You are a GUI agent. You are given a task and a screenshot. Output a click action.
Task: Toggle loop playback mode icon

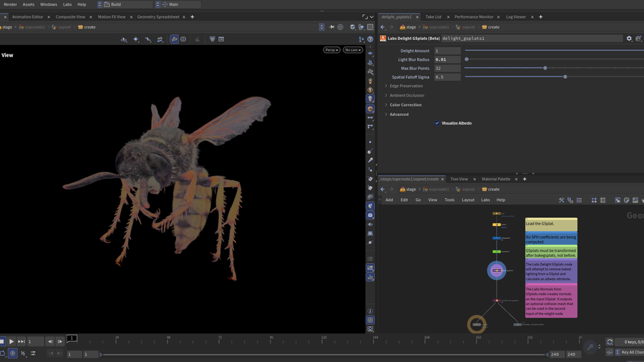point(2,353)
